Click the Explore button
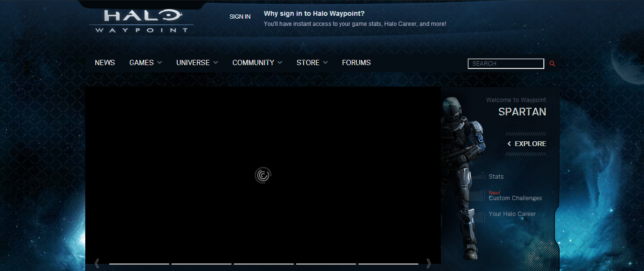644x271 pixels. coord(527,144)
